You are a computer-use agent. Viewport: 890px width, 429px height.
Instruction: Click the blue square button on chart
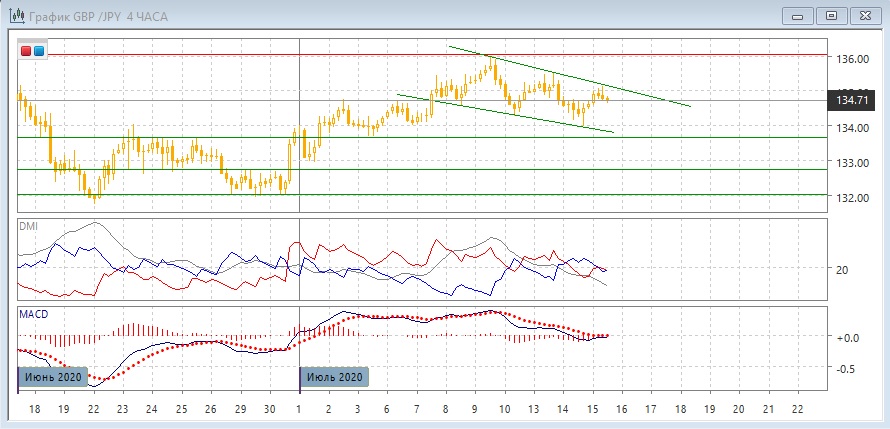38,50
